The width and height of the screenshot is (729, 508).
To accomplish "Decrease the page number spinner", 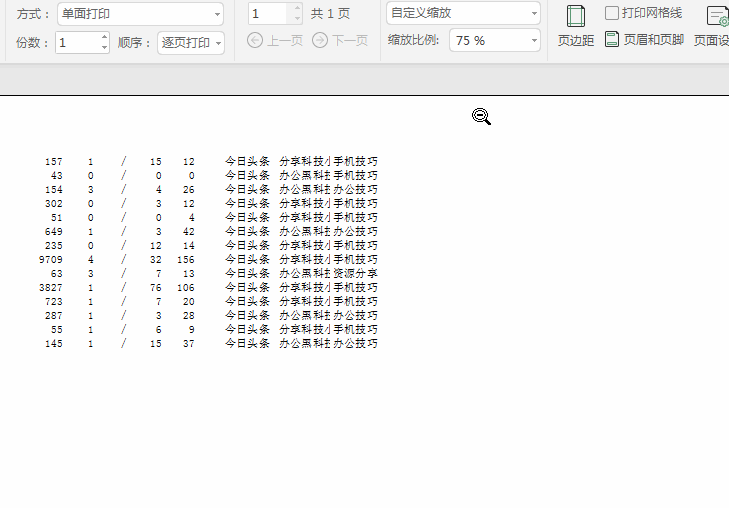I will (297, 19).
